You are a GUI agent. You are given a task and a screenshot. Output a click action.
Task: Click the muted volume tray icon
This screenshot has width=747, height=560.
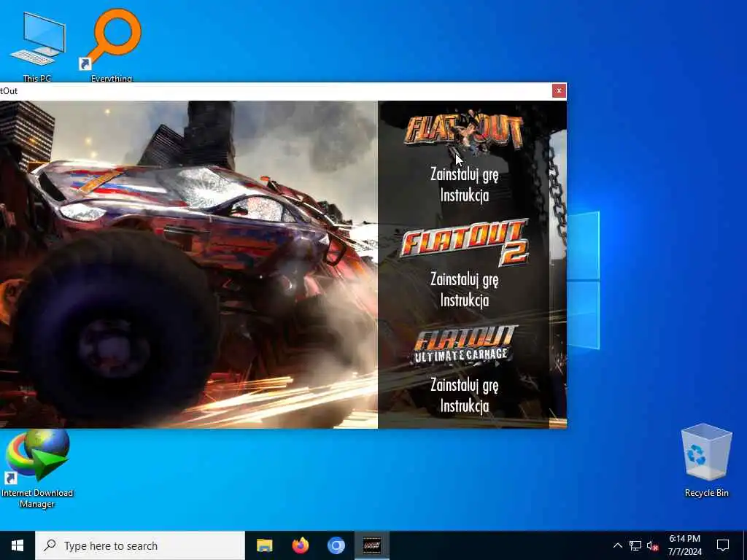(653, 545)
